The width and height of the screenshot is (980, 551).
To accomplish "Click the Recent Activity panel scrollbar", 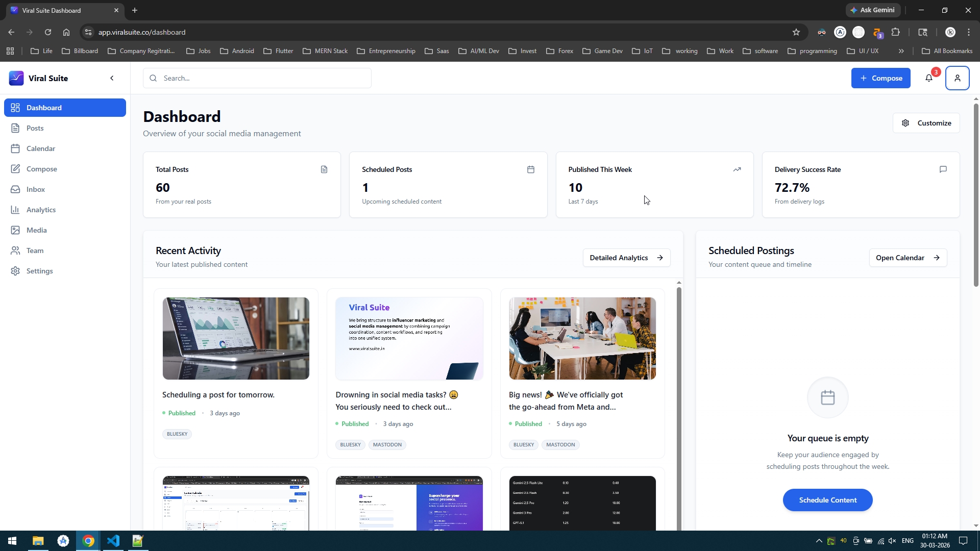I will (x=679, y=408).
